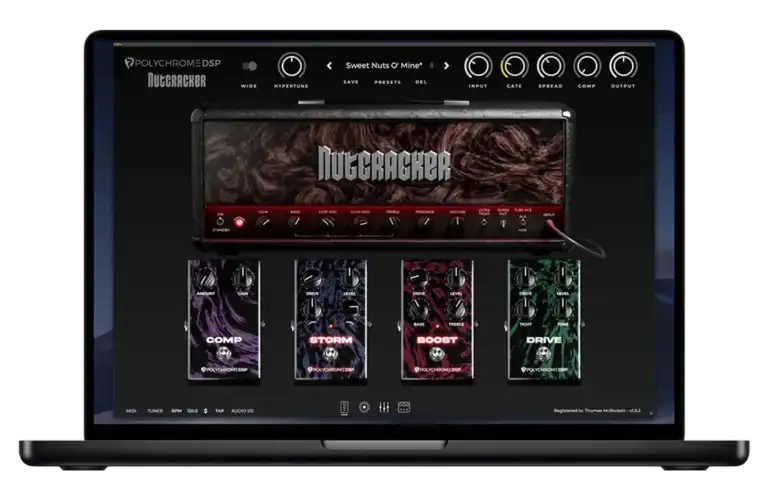Click GAIN knob on COMP pedal

[243, 279]
